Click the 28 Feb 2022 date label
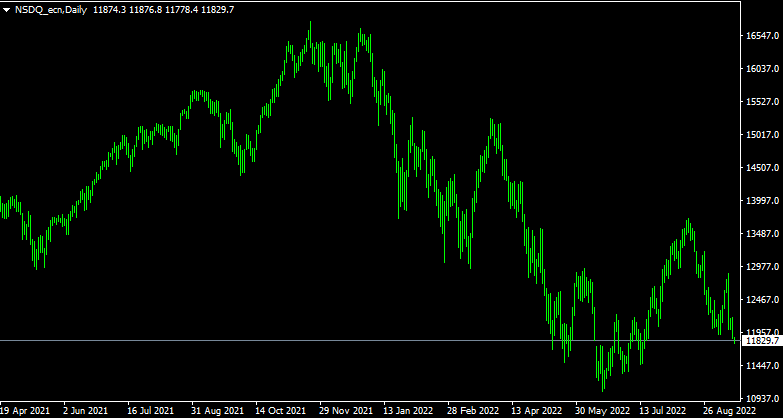 pyautogui.click(x=473, y=411)
